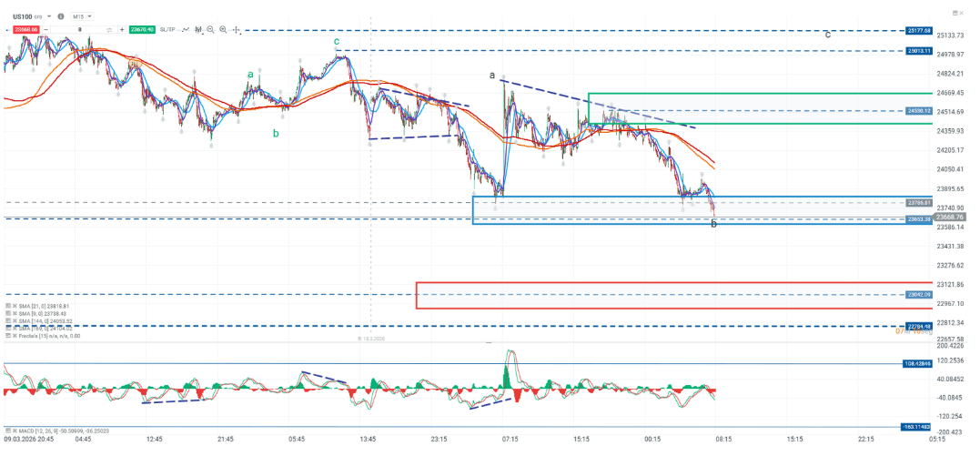980x466 pixels.
Task: Click the instrument info icon beside US100
Action: [x=61, y=16]
